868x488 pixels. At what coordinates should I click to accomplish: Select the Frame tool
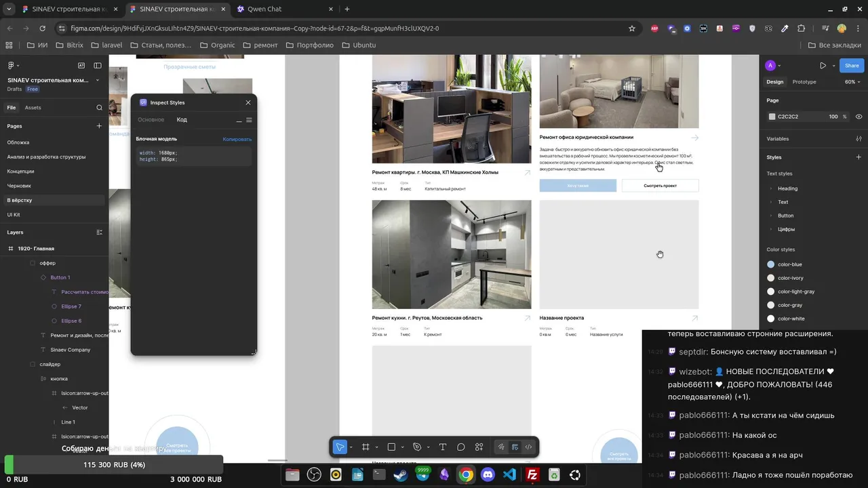(366, 447)
